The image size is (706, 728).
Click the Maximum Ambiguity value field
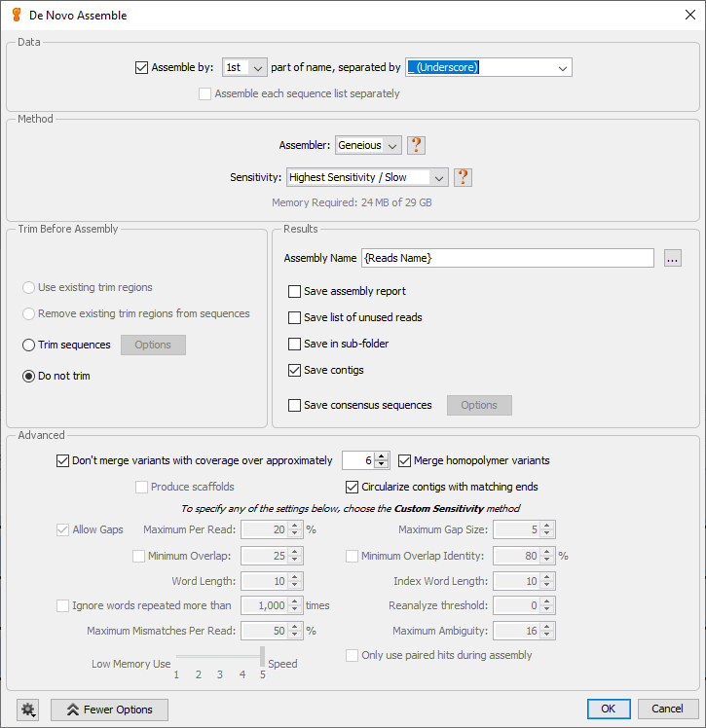click(516, 631)
